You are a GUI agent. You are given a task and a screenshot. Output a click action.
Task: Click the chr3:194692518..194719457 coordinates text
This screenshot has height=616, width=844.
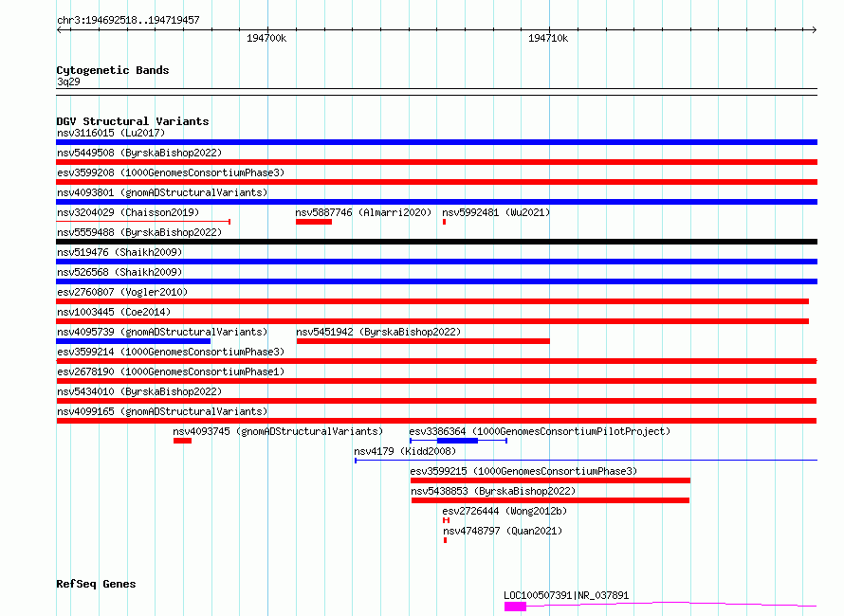click(x=128, y=21)
